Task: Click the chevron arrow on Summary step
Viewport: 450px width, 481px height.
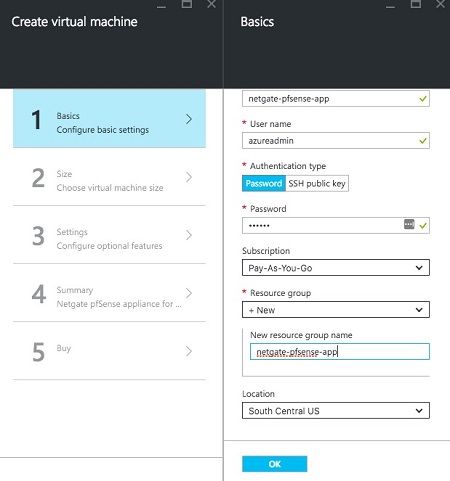Action: 189,293
